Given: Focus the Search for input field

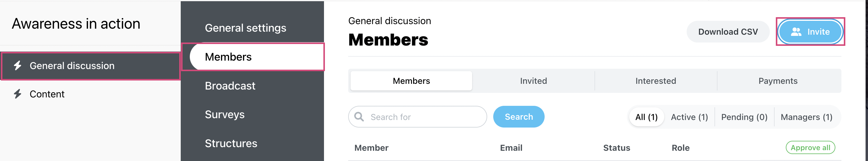Looking at the screenshot, I should pos(417,117).
